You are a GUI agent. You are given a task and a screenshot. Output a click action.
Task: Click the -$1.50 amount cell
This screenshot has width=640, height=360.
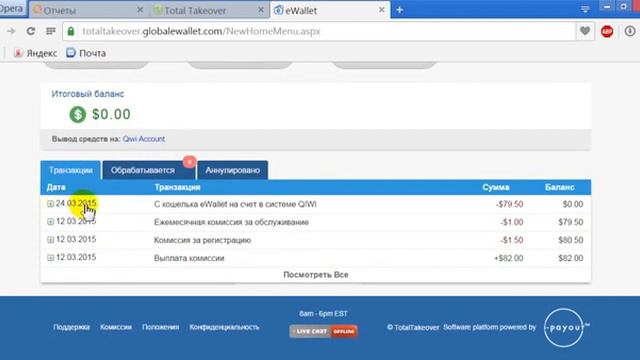[512, 240]
